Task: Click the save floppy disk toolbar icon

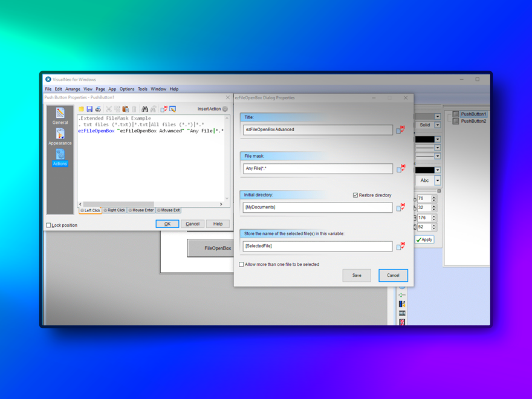Action: (89, 109)
